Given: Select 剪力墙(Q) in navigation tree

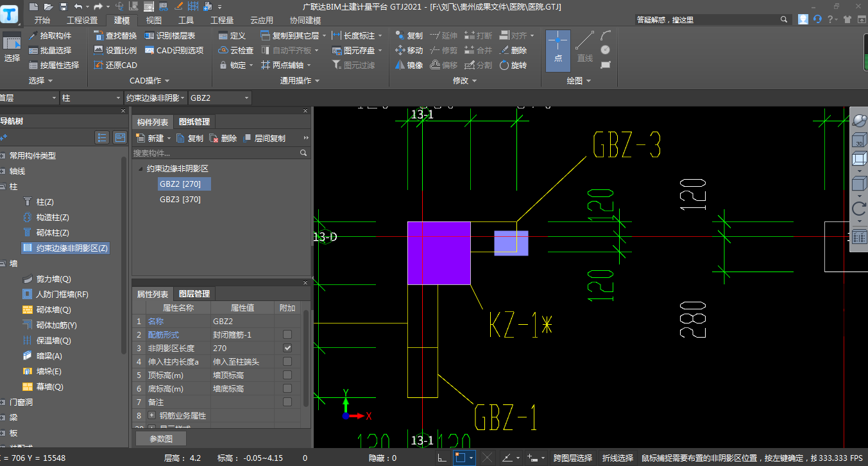Looking at the screenshot, I should point(54,279).
